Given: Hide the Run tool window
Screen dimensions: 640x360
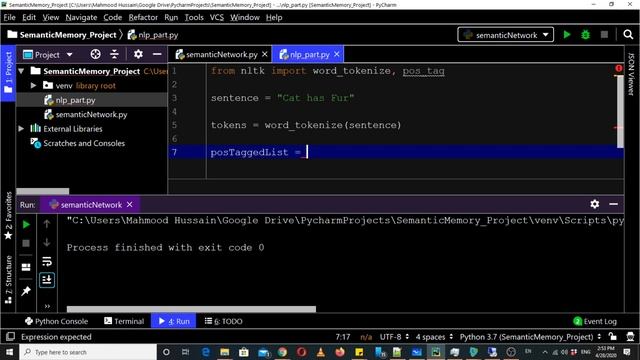Looking at the screenshot, I should (x=613, y=204).
